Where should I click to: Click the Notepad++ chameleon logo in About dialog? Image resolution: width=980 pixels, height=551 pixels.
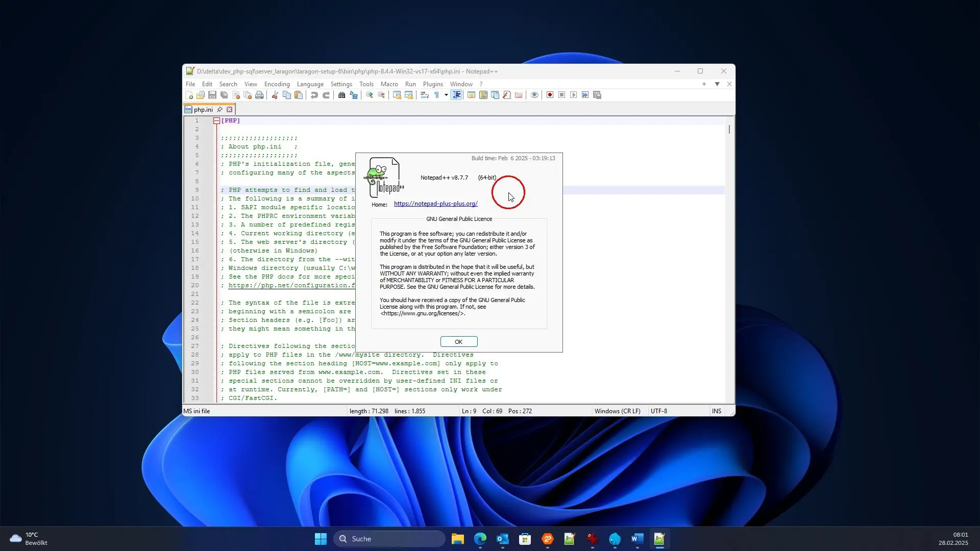click(x=384, y=178)
